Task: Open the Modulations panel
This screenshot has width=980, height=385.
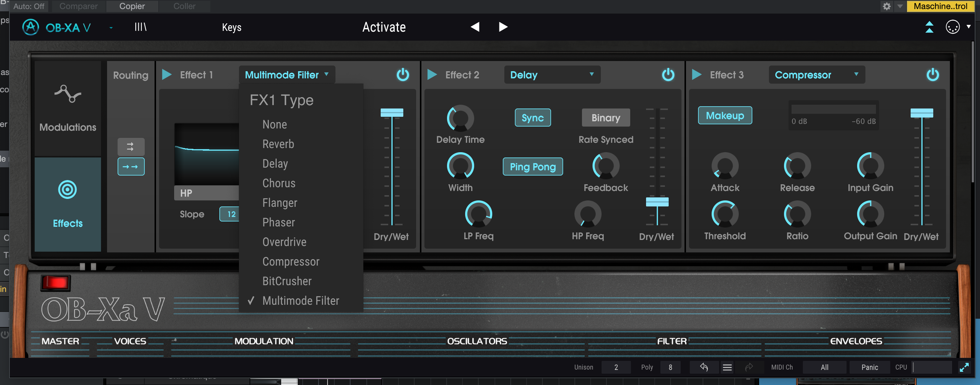Action: (x=68, y=108)
